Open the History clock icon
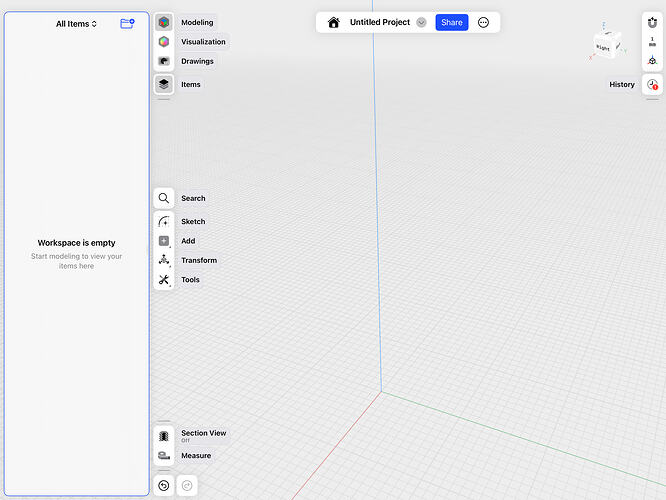The height and width of the screenshot is (500, 666). coord(652,85)
